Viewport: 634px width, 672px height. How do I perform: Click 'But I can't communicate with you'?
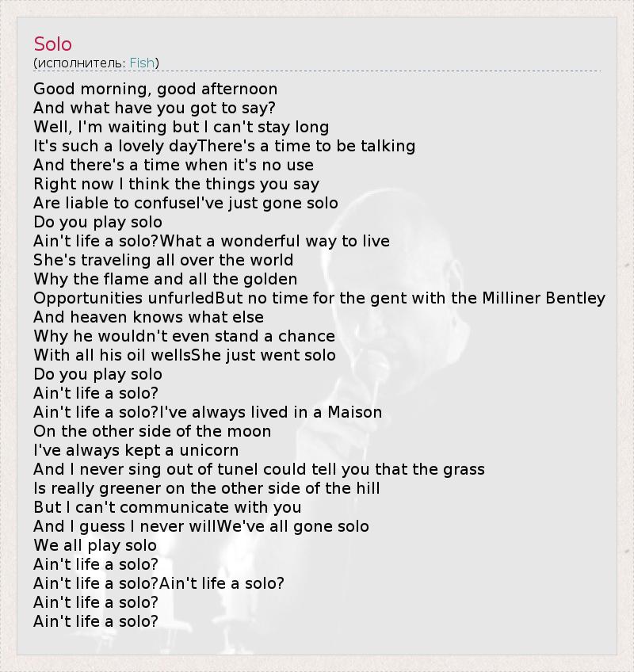[167, 507]
